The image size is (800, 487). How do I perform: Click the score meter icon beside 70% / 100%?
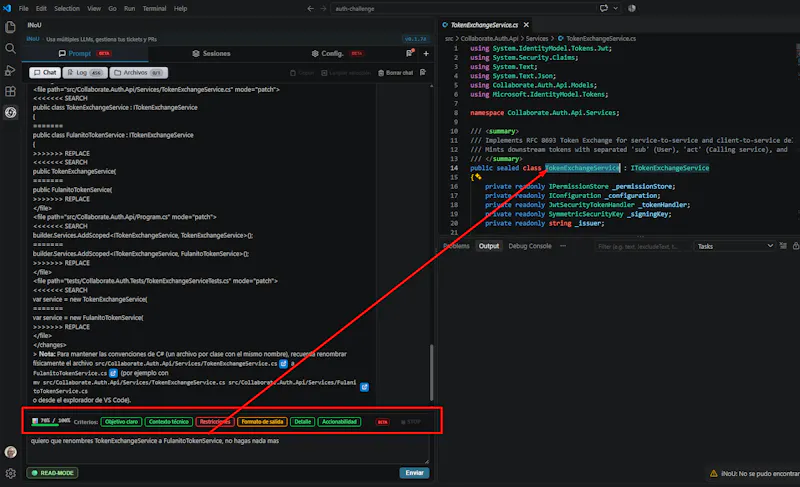35,421
